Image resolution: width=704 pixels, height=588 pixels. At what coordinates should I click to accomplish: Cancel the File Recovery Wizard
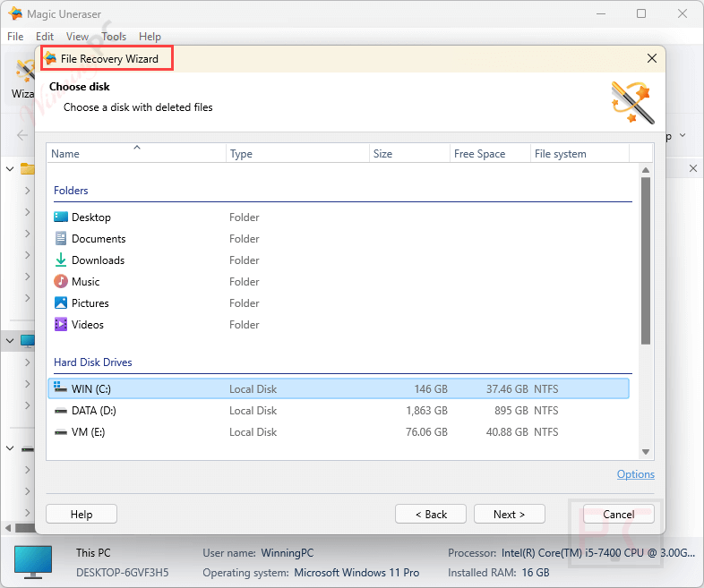tap(618, 514)
